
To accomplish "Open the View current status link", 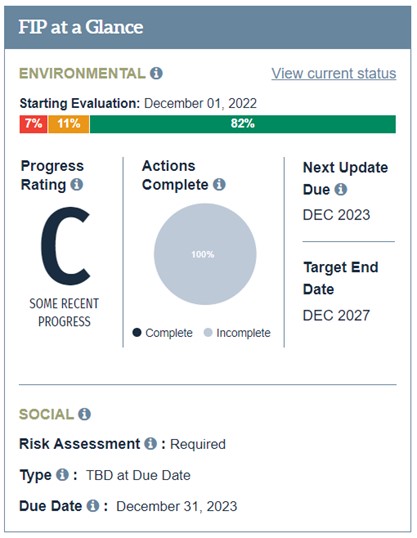I will pos(334,73).
